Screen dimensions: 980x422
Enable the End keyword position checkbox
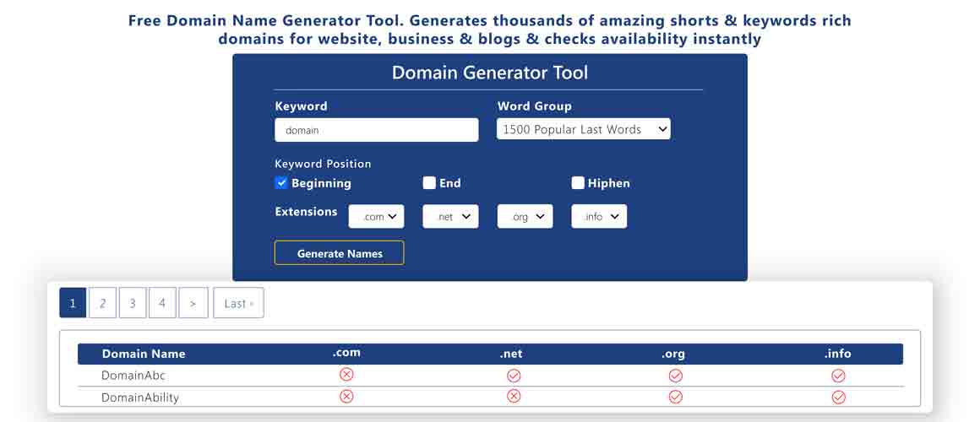point(429,183)
